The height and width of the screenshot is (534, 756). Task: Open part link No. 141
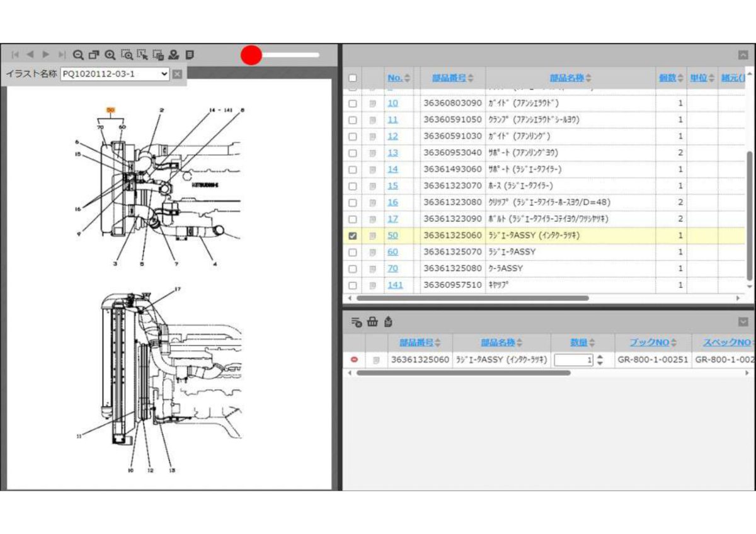click(395, 285)
